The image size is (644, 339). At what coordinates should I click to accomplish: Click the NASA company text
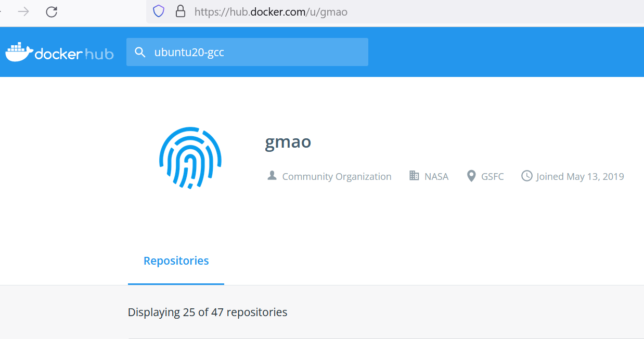point(436,176)
